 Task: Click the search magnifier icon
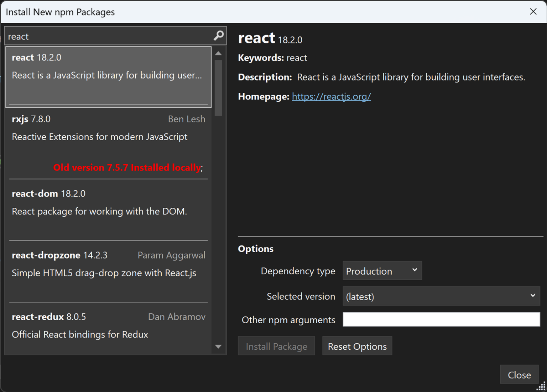tap(218, 36)
